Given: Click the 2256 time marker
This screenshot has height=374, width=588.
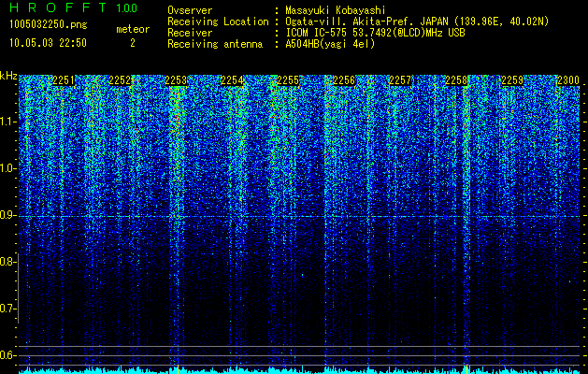Looking at the screenshot, I should pos(344,80).
